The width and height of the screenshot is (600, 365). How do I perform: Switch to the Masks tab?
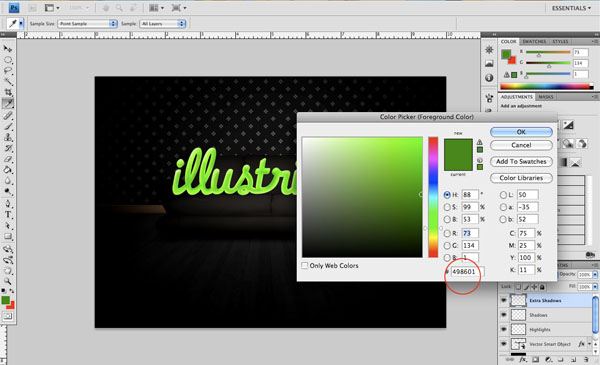(546, 97)
